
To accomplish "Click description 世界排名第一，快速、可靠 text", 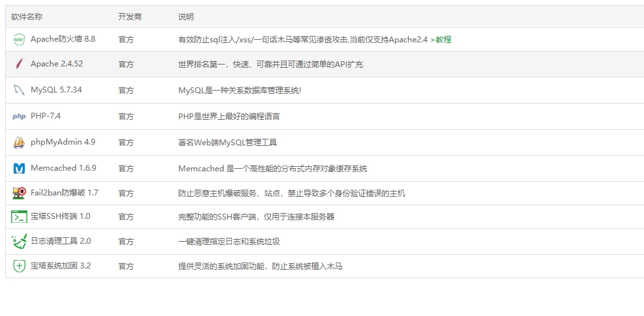I will (x=271, y=64).
